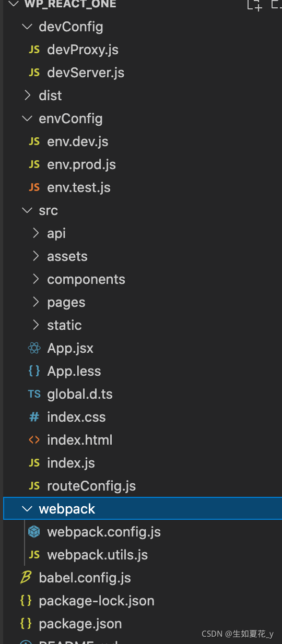Screen dimensions: 282x644
Task: Click the webpack cube icon for webpack.config.js
Action: click(x=34, y=532)
